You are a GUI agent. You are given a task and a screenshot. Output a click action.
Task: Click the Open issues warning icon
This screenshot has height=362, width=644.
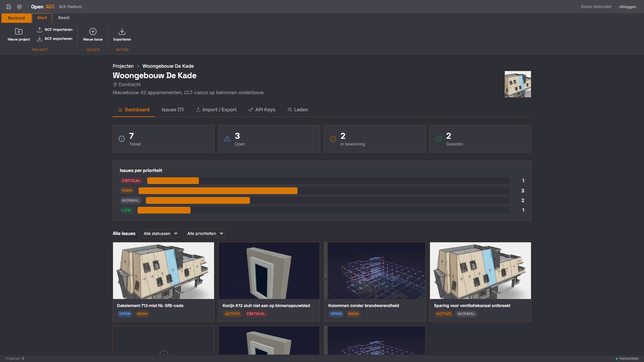pyautogui.click(x=227, y=139)
